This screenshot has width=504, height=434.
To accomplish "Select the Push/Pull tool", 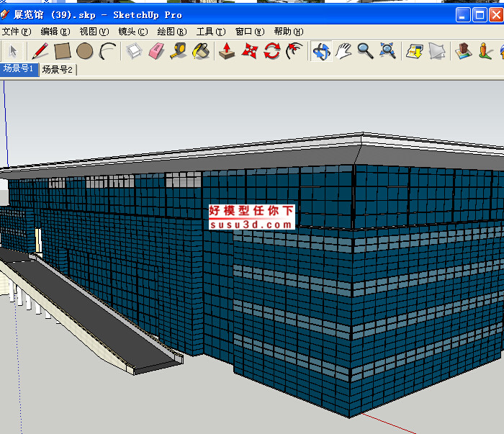I will (227, 51).
